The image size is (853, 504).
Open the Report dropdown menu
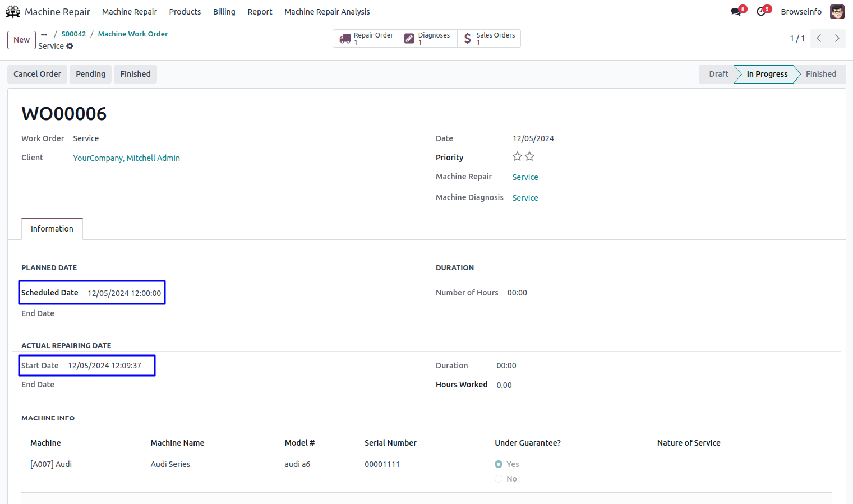(260, 12)
